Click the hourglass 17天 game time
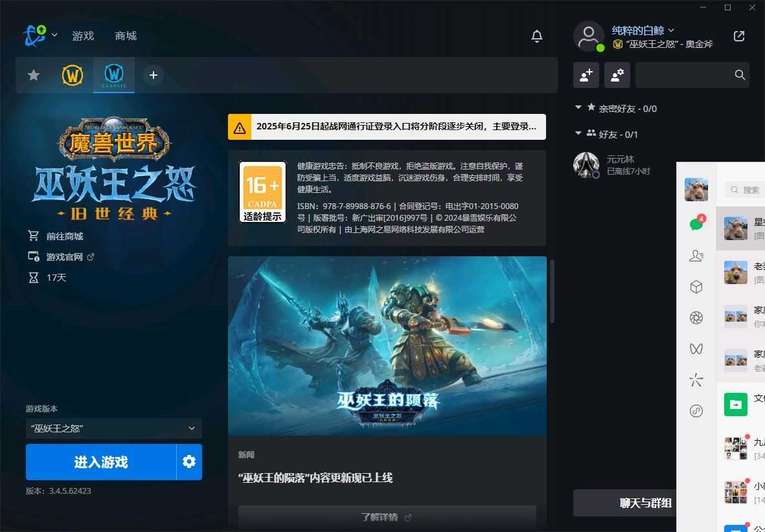765x532 pixels. (47, 278)
